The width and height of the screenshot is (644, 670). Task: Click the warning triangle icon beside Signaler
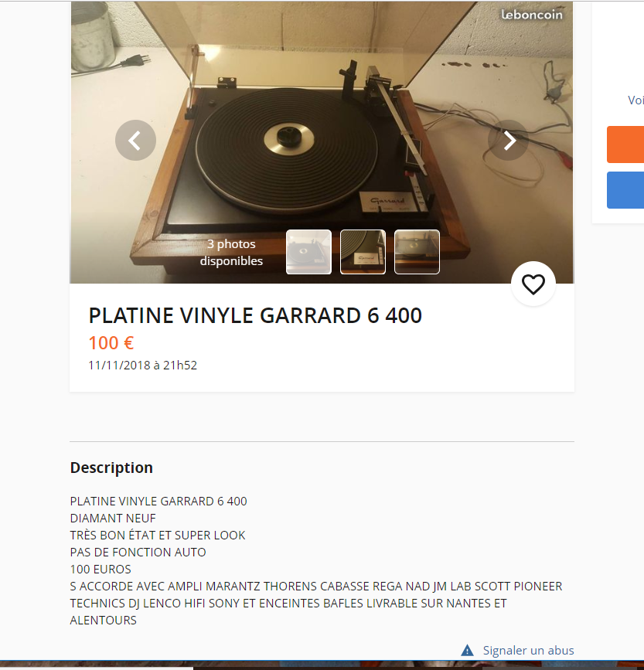click(x=467, y=651)
